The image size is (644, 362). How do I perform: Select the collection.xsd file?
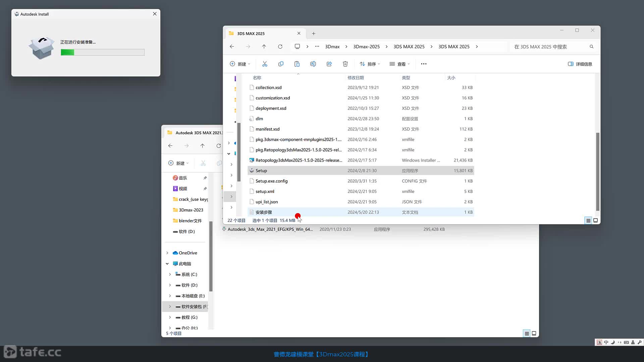coord(361,87)
